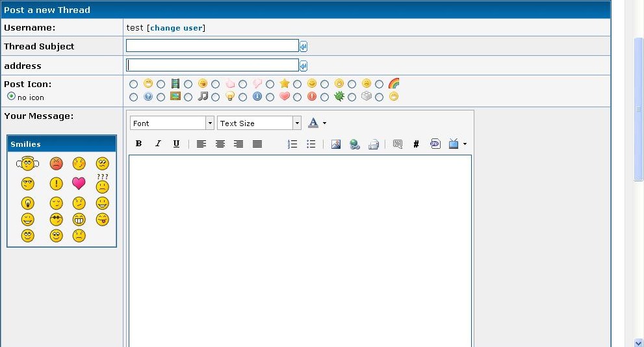Screen dimensions: 644x347
Task: Insert an ordered numbered list
Action: pyautogui.click(x=292, y=144)
